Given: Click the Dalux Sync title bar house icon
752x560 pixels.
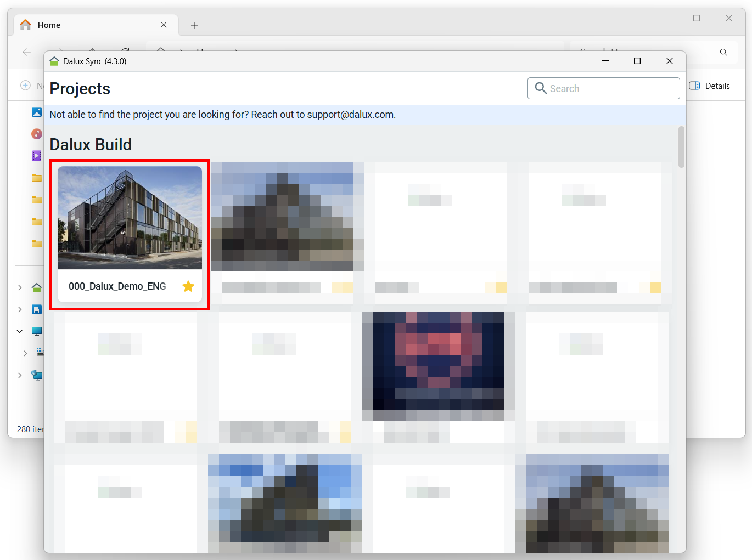Looking at the screenshot, I should 54,61.
